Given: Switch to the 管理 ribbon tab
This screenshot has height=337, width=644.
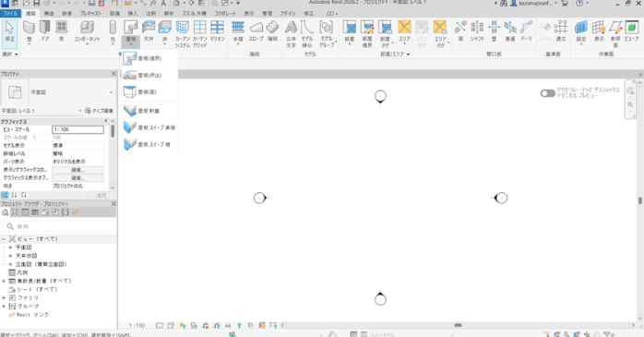Looking at the screenshot, I should tap(268, 14).
